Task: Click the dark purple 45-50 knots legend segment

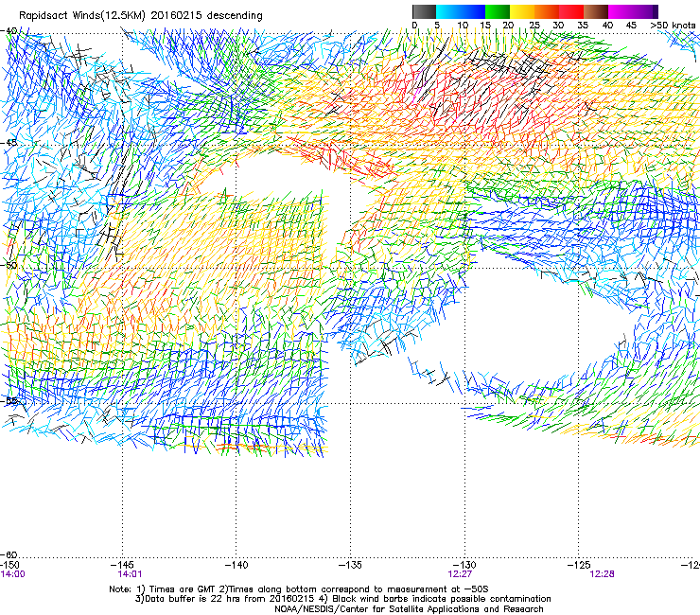Action: 645,11
